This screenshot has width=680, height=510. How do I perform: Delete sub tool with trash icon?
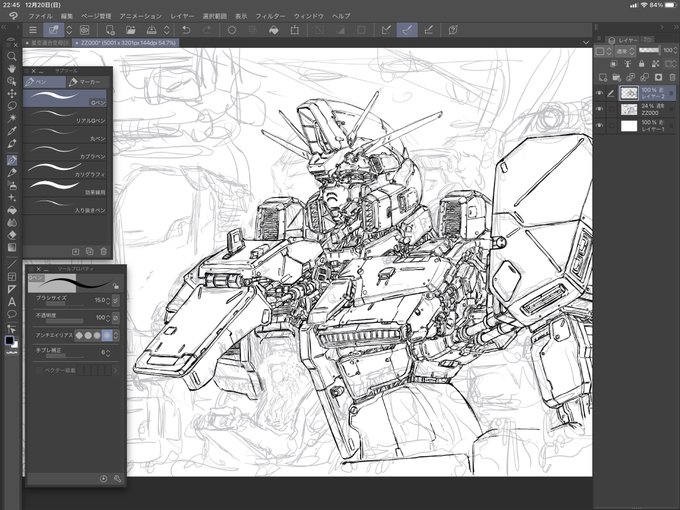coord(103,252)
